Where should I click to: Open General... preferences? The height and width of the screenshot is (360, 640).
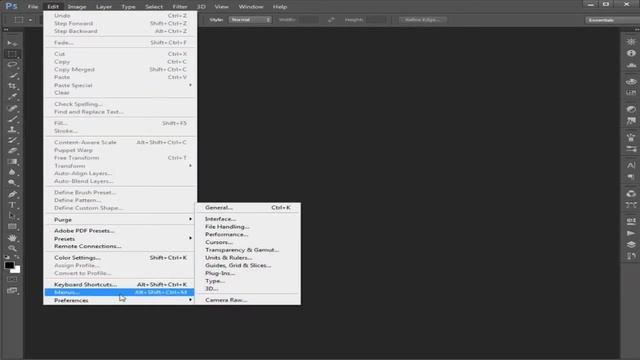click(x=248, y=207)
